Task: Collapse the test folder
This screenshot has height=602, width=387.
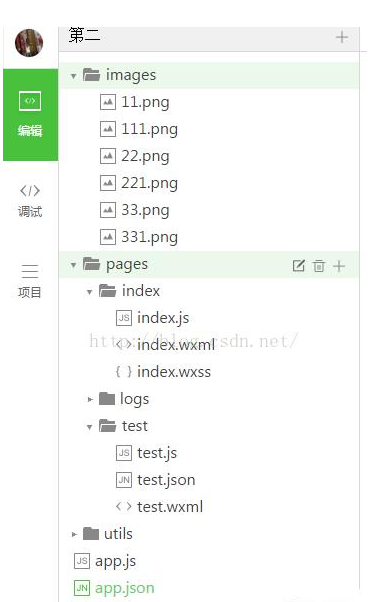Action: point(89,427)
